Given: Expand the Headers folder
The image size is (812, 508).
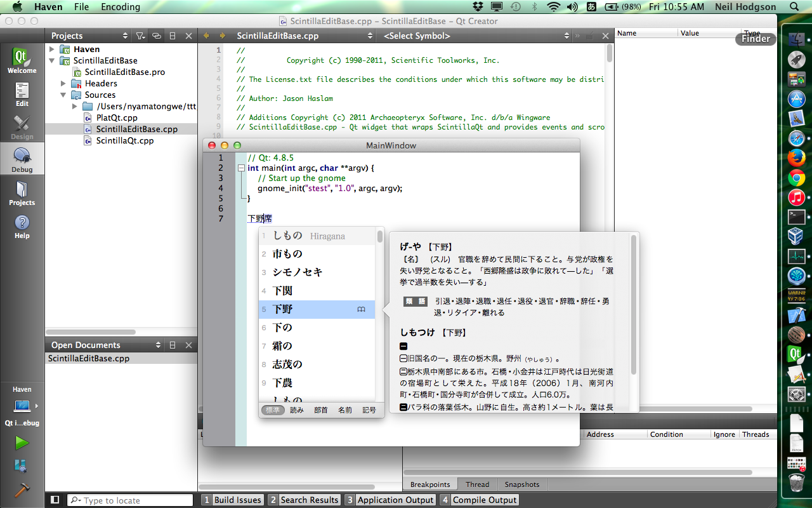Looking at the screenshot, I should tap(63, 83).
